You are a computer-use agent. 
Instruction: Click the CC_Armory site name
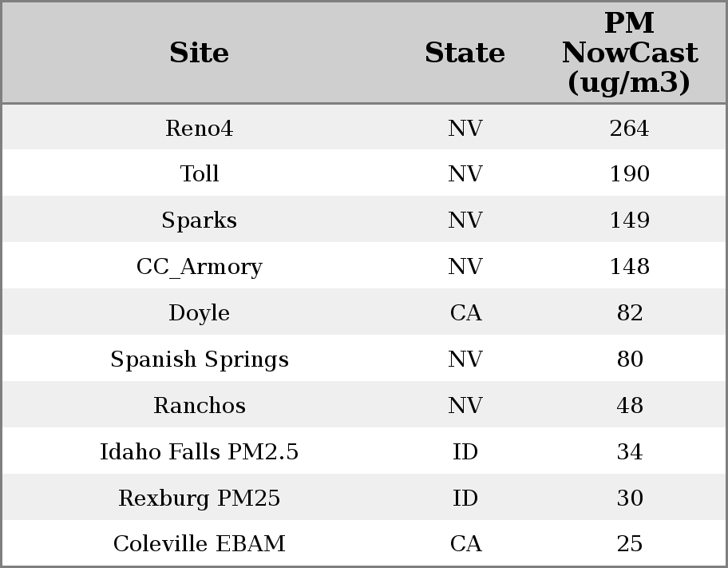point(199,267)
